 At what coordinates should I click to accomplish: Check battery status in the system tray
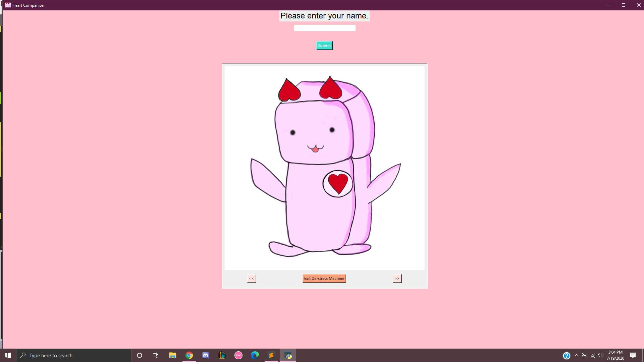(585, 355)
